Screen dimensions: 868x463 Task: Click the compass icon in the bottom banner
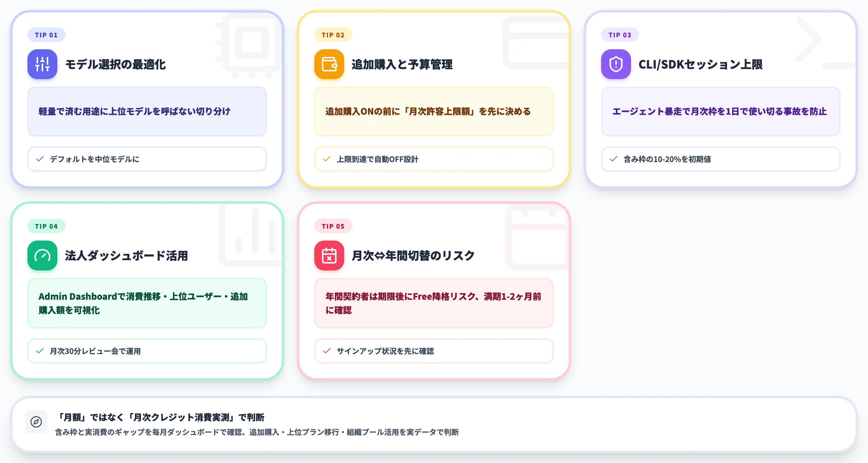pyautogui.click(x=36, y=422)
